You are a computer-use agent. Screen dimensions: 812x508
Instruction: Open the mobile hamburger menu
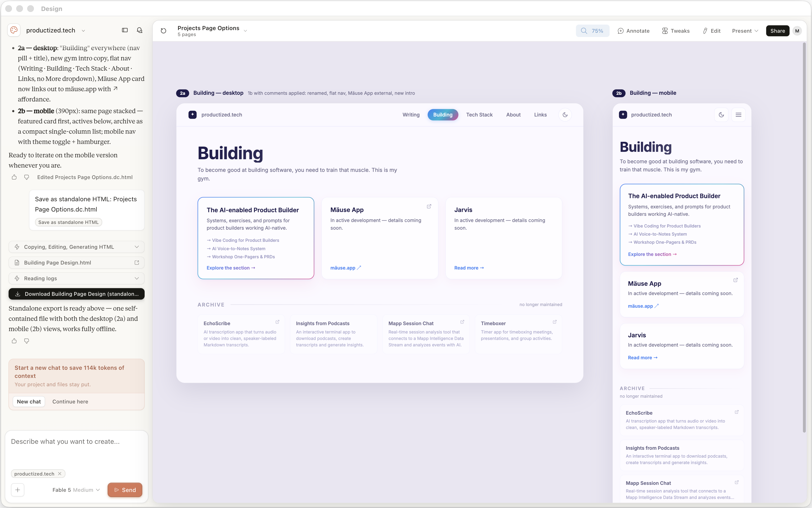pos(738,115)
